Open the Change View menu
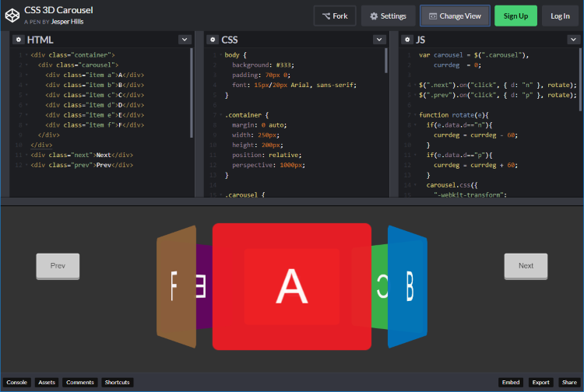The height and width of the screenshot is (392, 584). point(455,16)
